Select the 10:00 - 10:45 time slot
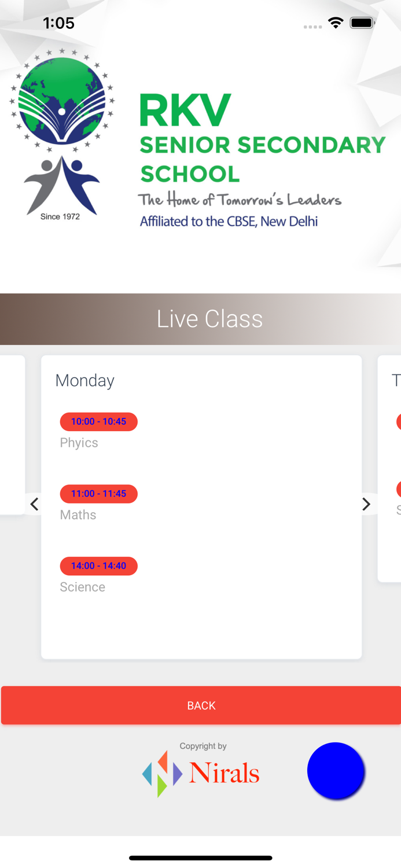401x868 pixels. click(99, 422)
